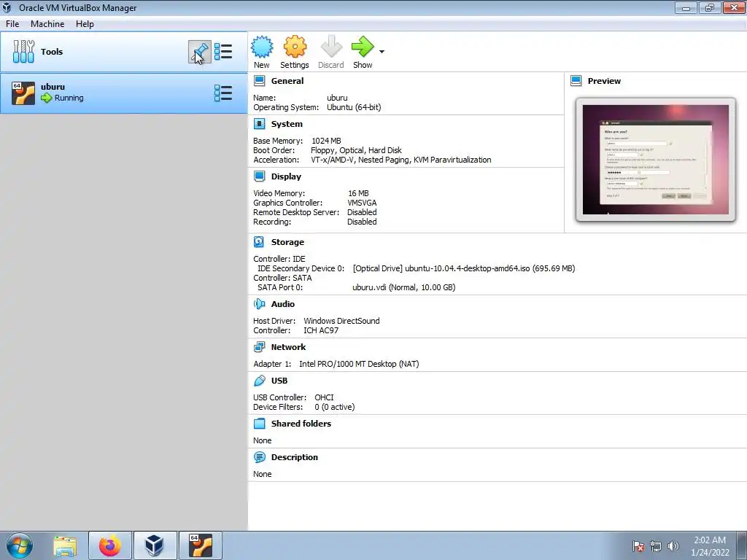Click the Floppy, Optical, Hard Disk boot order
747x560 pixels.
pos(356,150)
